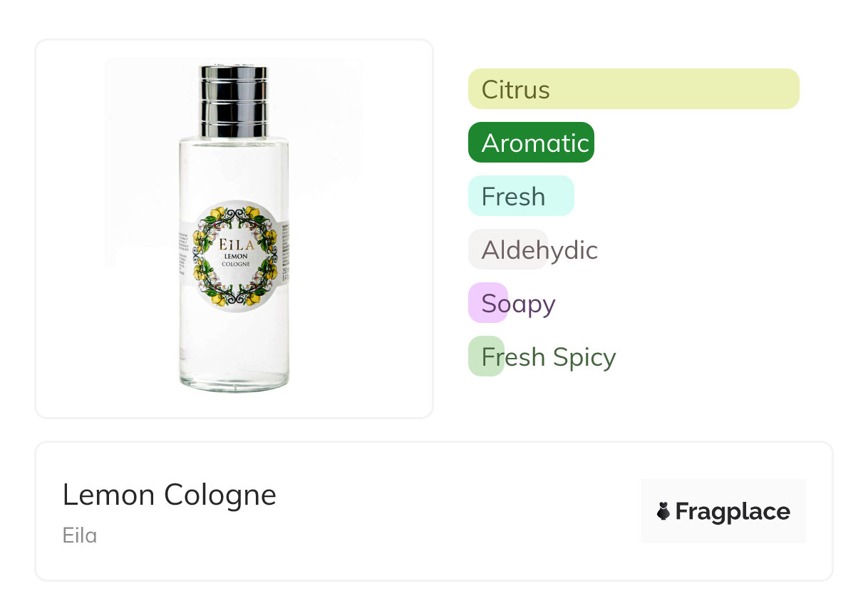Click blank area left of bottle image
This screenshot has width=868, height=616.
click(x=71, y=228)
